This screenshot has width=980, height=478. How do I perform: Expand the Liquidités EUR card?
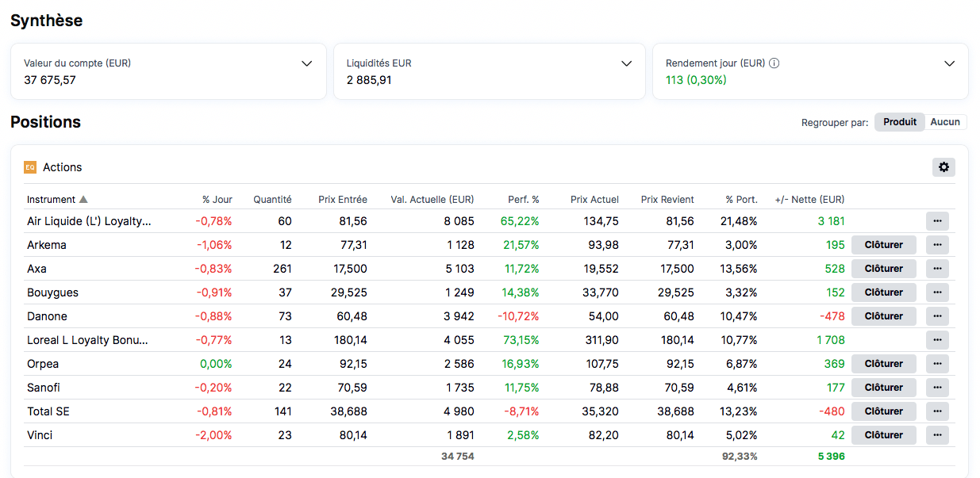(x=626, y=63)
